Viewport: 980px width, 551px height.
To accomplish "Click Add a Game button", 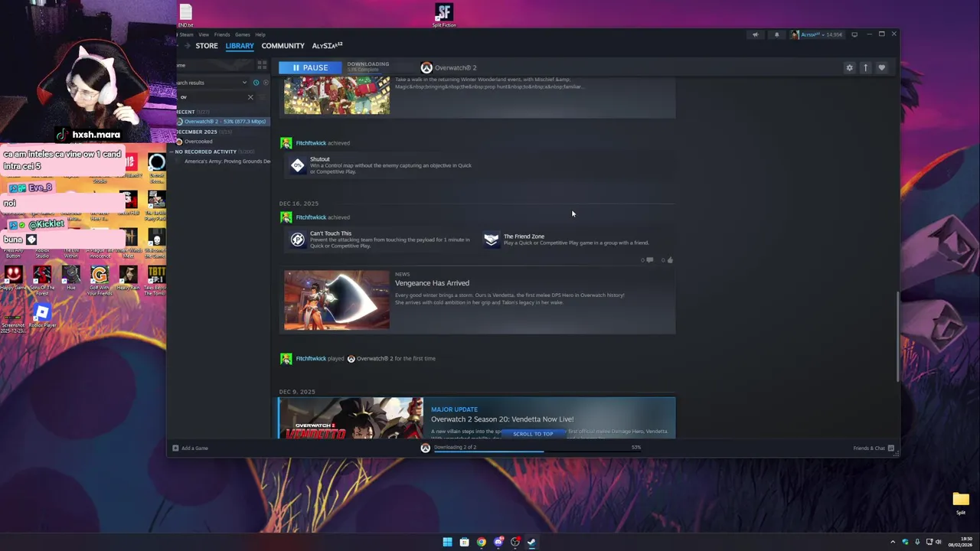I will (x=190, y=448).
